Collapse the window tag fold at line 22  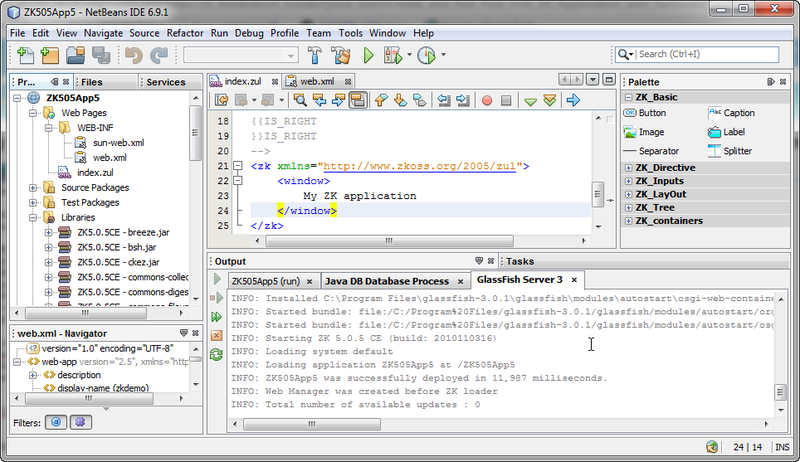[x=238, y=180]
